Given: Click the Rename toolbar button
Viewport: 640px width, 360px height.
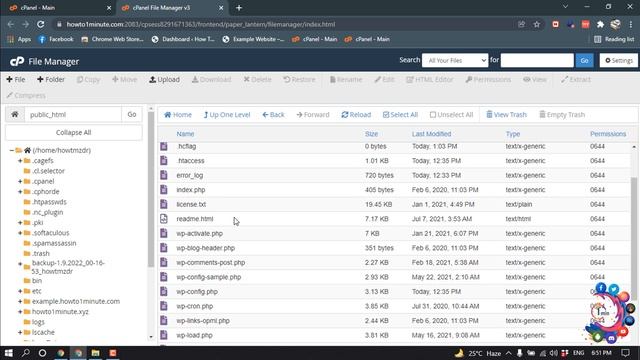Looking at the screenshot, I should [x=346, y=80].
